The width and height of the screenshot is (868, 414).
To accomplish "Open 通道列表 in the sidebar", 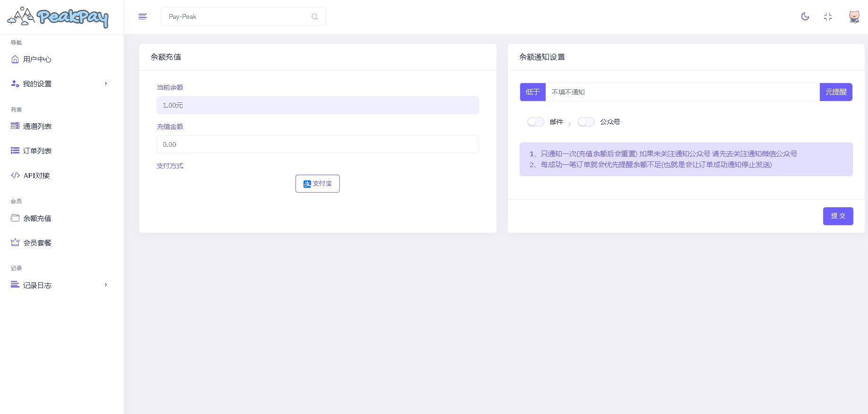I will (x=37, y=126).
